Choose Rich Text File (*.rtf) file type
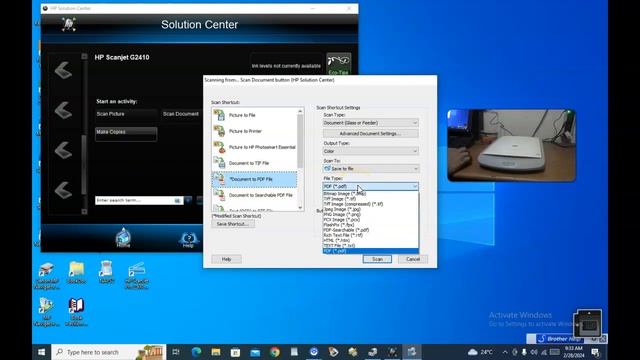640x360 pixels. (371, 235)
